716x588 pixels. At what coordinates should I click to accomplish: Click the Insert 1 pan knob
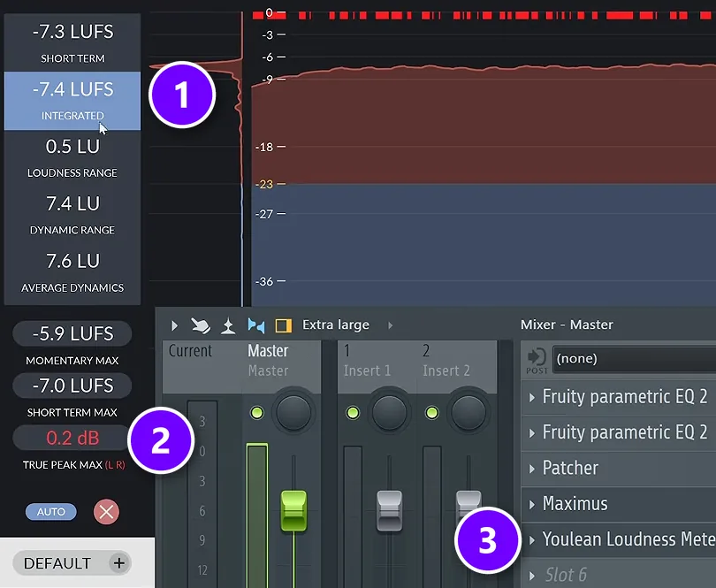(389, 413)
